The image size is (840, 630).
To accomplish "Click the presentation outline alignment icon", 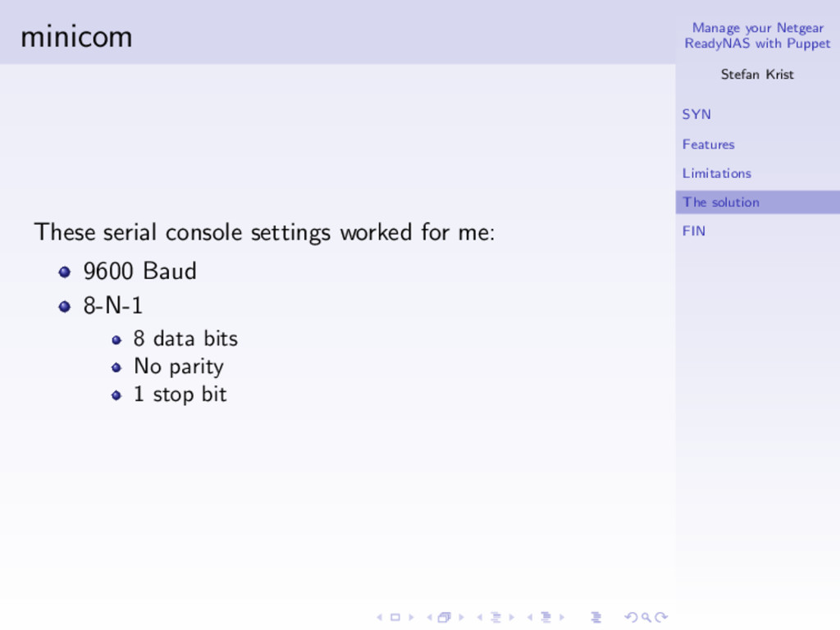I will [596, 617].
